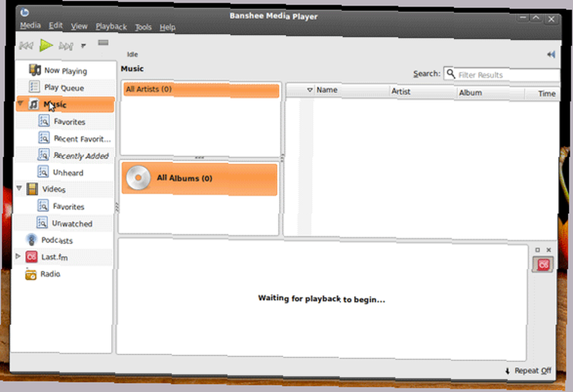Open the Help menu
The height and width of the screenshot is (392, 573).
click(x=167, y=28)
